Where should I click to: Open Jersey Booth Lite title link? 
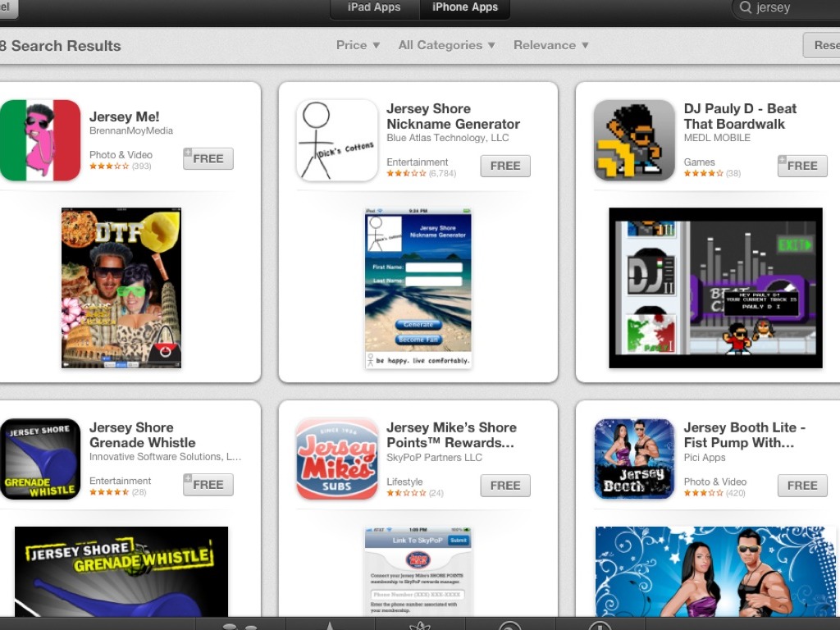[x=744, y=435]
